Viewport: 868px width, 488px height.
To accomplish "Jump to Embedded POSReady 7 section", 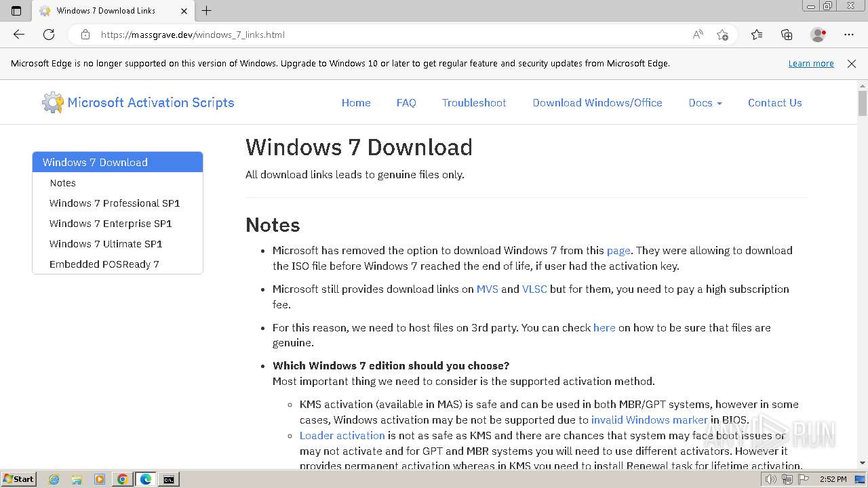I will pos(104,264).
